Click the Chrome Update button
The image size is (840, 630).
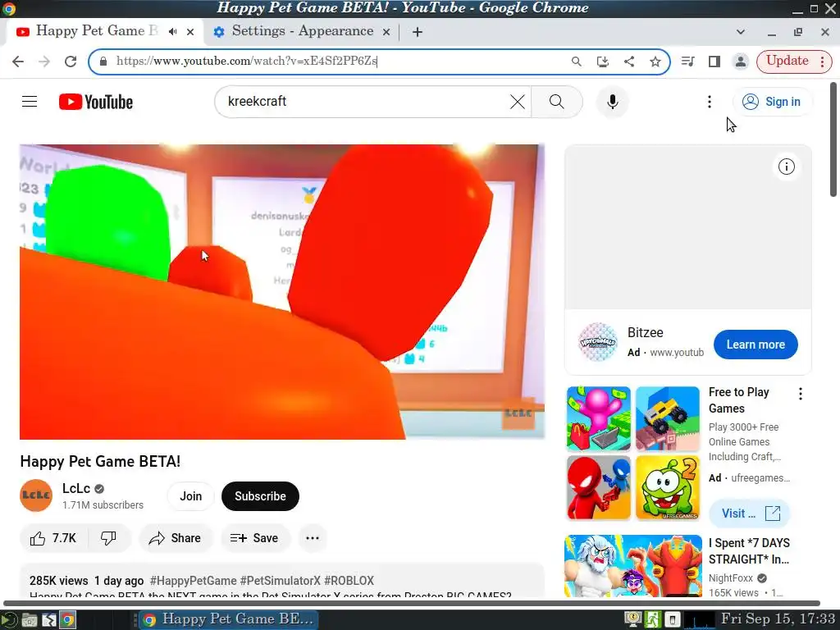click(x=787, y=61)
